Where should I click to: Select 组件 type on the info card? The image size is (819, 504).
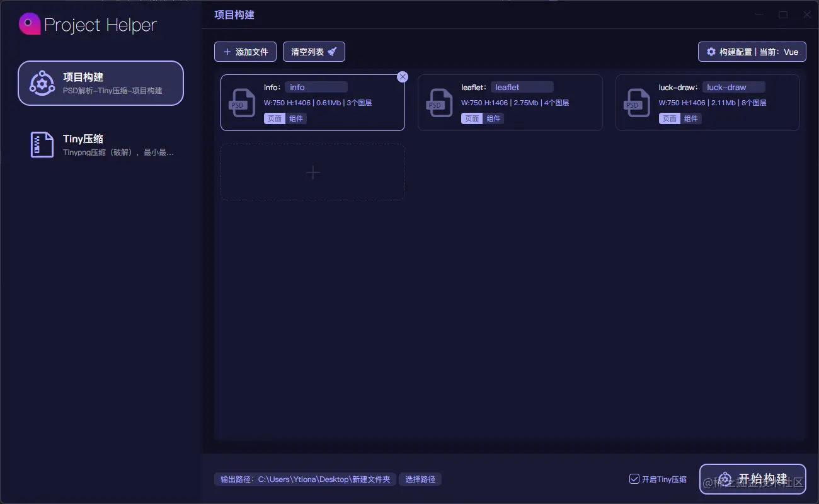(x=296, y=118)
